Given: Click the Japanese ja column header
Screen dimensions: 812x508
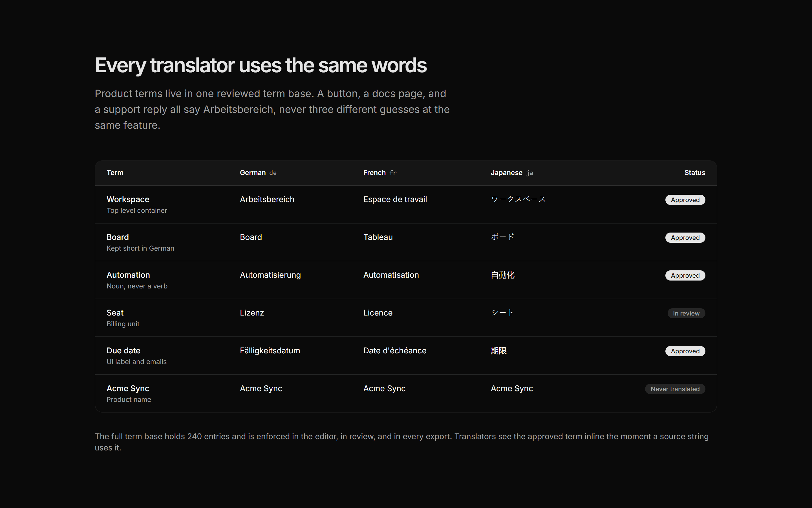Looking at the screenshot, I should (512, 173).
